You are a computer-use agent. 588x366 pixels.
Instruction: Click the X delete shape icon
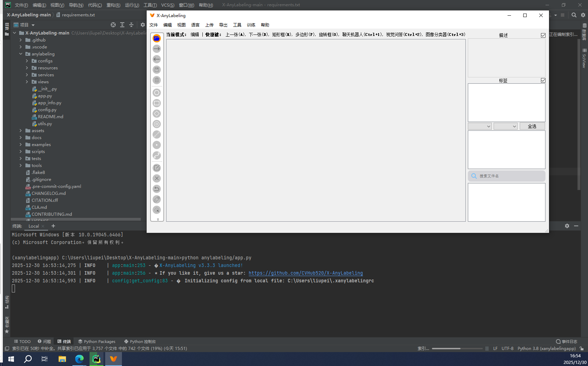point(157,178)
